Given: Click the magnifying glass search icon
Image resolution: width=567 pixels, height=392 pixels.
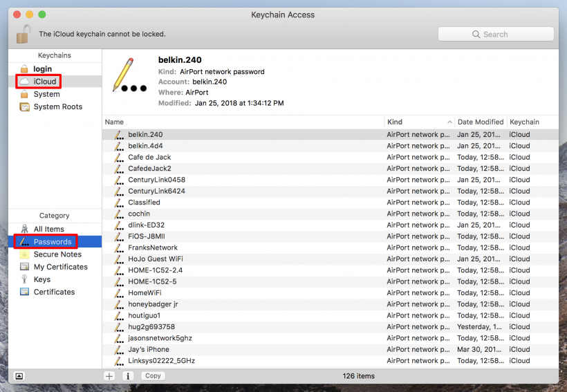Looking at the screenshot, I should (476, 35).
